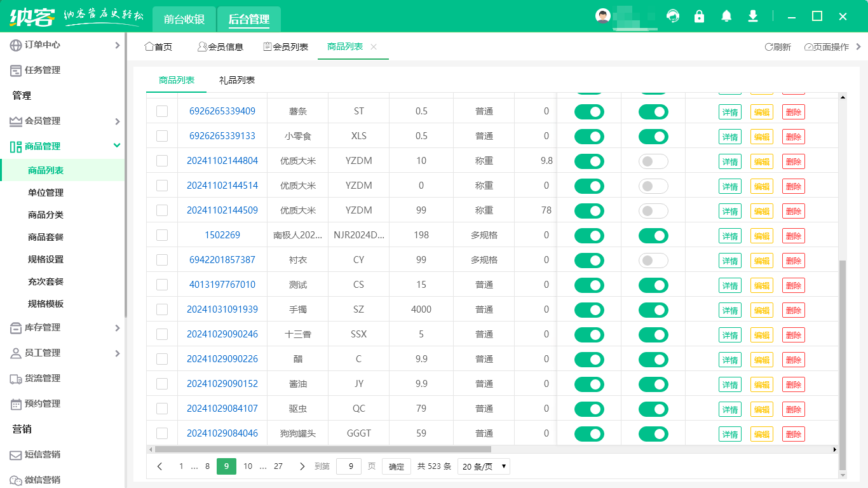Open product link 6926265339409

[x=222, y=111]
